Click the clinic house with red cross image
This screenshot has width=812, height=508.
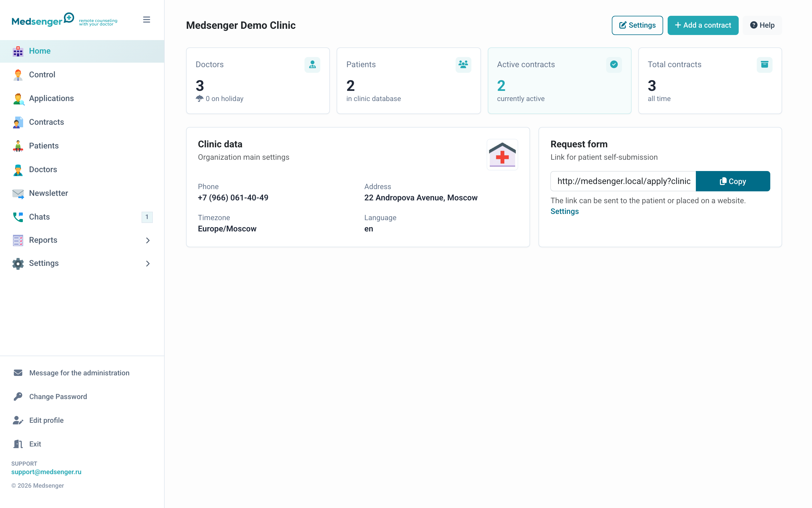502,155
